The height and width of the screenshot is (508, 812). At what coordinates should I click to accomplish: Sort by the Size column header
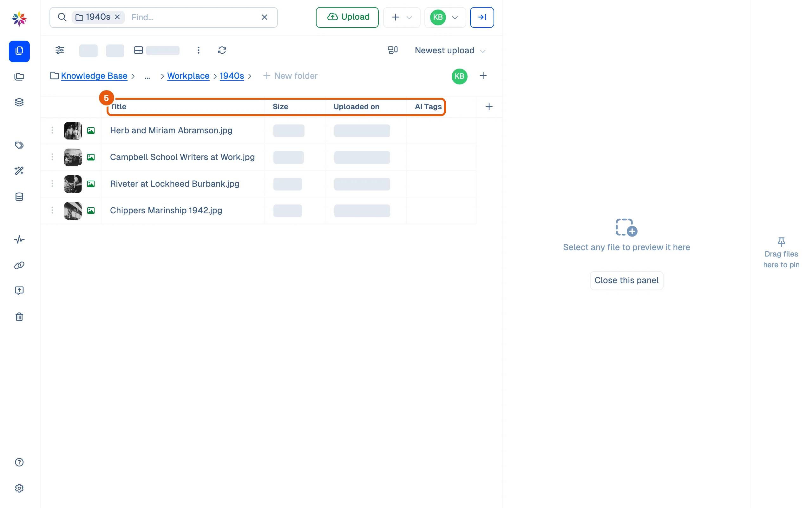pyautogui.click(x=280, y=107)
